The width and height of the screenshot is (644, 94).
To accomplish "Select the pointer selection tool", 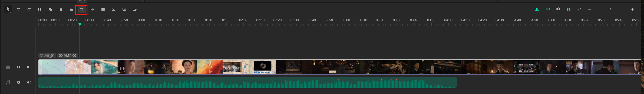I will 8,9.
